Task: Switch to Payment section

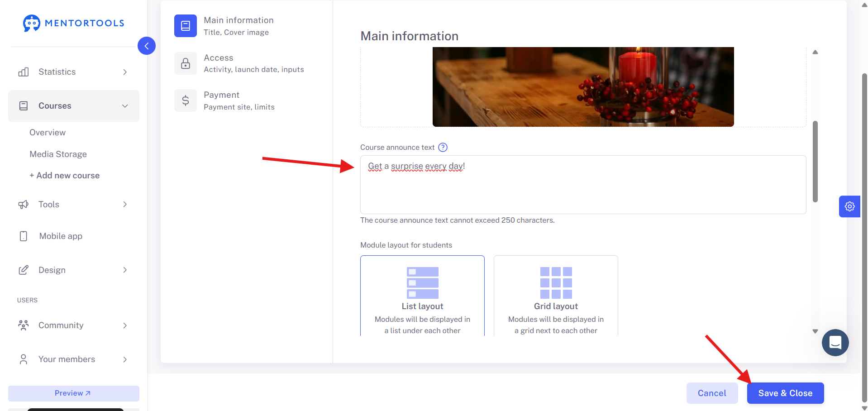Action: coord(247,100)
